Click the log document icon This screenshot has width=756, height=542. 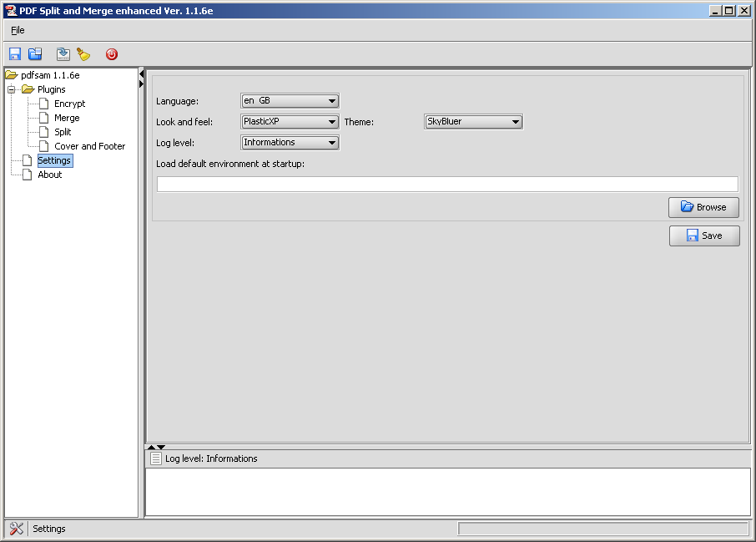pyautogui.click(x=156, y=458)
